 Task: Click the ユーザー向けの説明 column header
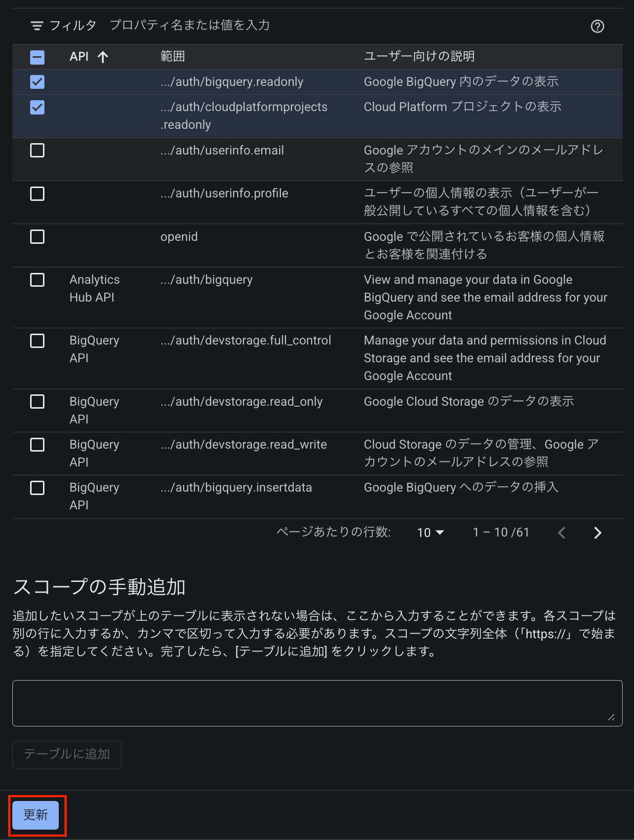[x=419, y=56]
